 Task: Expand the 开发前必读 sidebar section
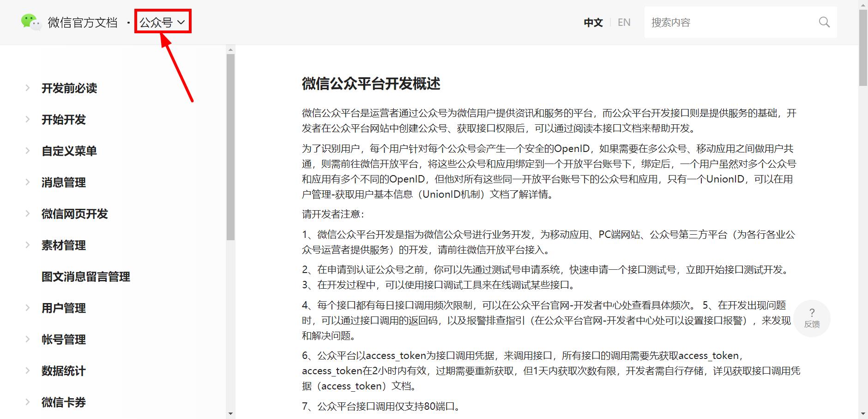click(x=69, y=88)
